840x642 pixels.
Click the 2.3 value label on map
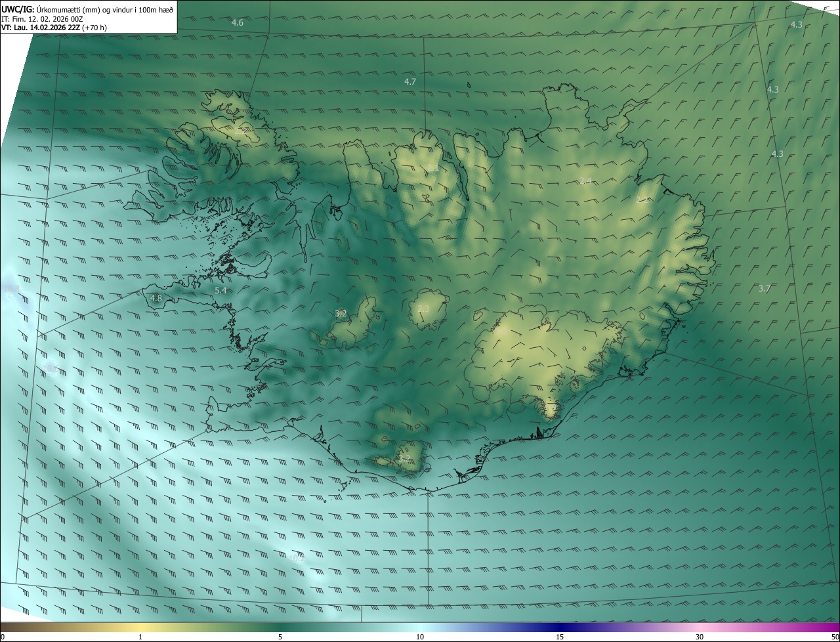click(x=423, y=309)
